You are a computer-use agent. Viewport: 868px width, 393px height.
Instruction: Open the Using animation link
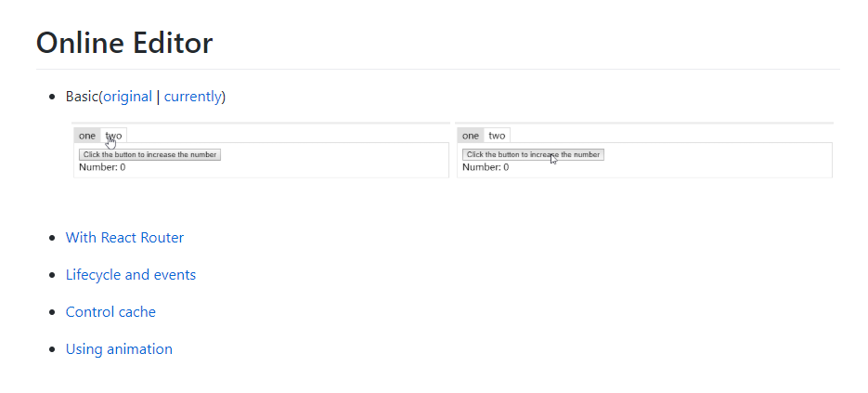(119, 348)
